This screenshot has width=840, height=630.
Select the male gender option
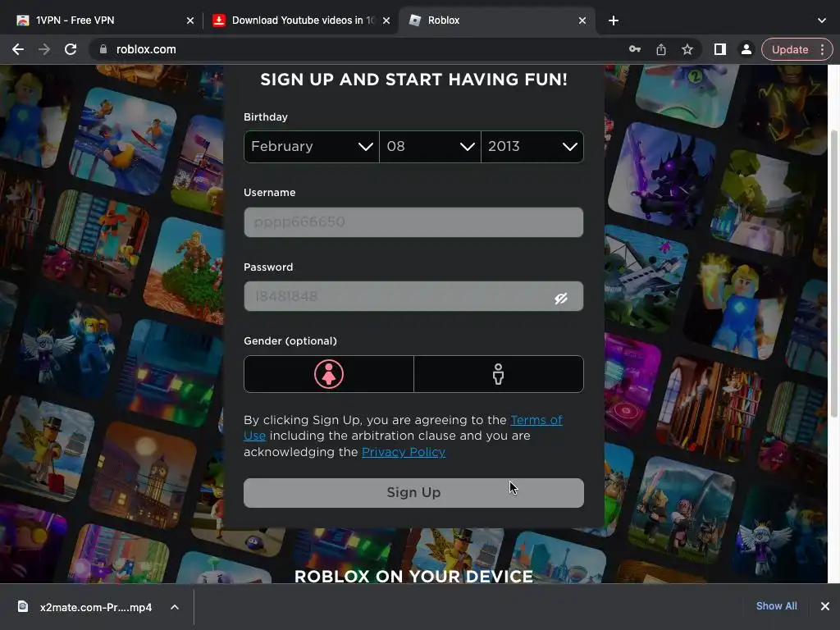click(x=498, y=374)
